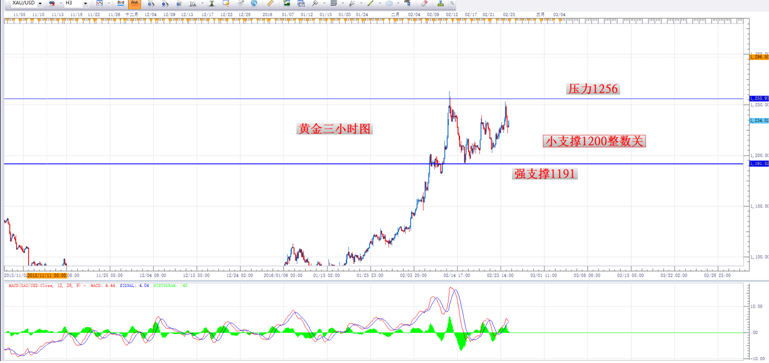
Task: Select the ellipse shape drawing tool
Action: [x=389, y=3]
